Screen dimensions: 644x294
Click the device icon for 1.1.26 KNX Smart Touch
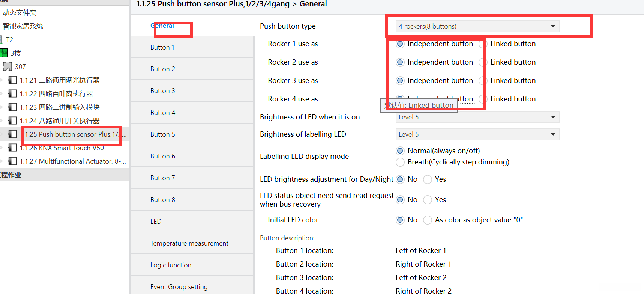[x=12, y=148]
